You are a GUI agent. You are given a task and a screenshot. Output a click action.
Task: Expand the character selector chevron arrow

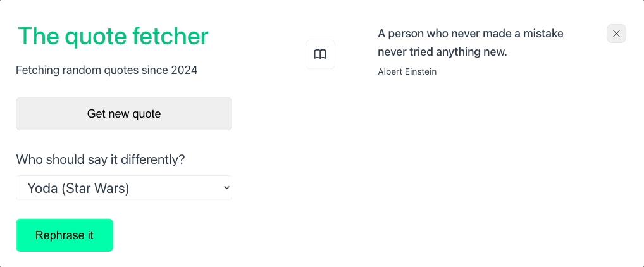coord(226,188)
